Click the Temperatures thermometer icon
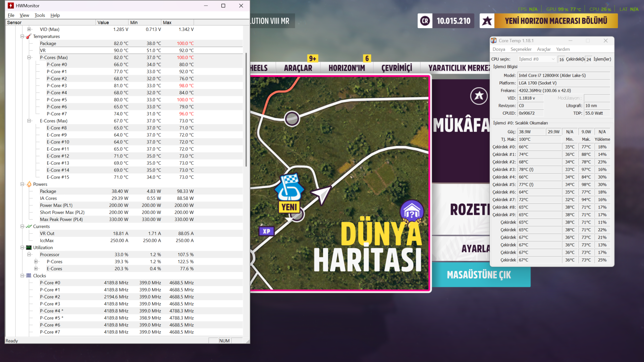Image resolution: width=644 pixels, height=362 pixels. 29,36
